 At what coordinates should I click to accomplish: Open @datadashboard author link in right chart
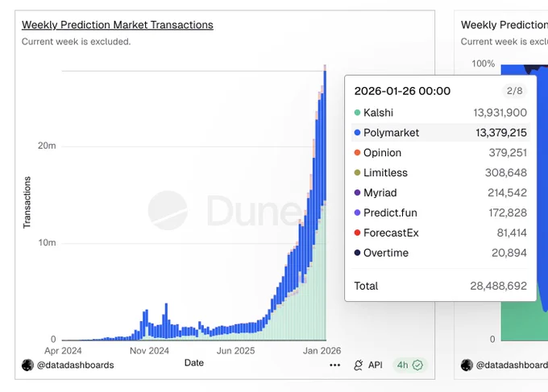(x=512, y=365)
